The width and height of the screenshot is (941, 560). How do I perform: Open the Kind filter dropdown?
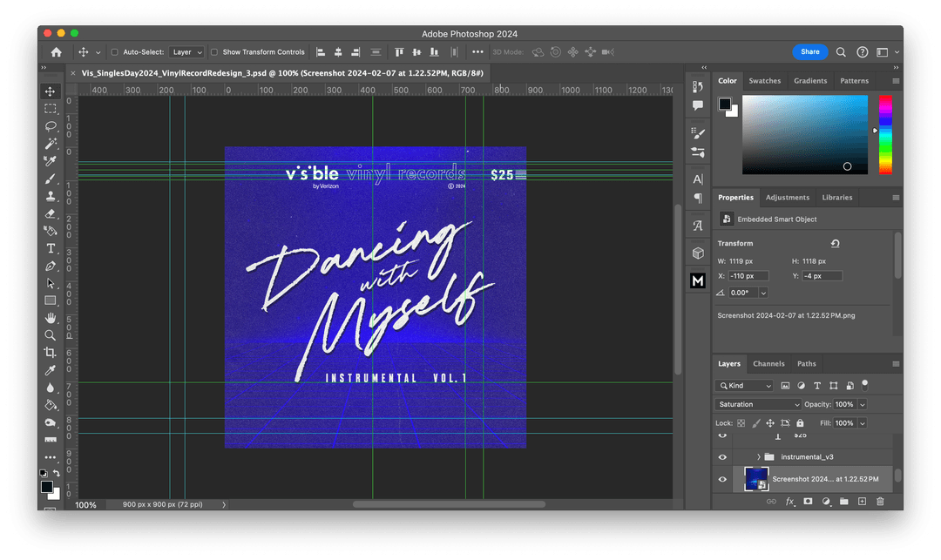pos(744,386)
